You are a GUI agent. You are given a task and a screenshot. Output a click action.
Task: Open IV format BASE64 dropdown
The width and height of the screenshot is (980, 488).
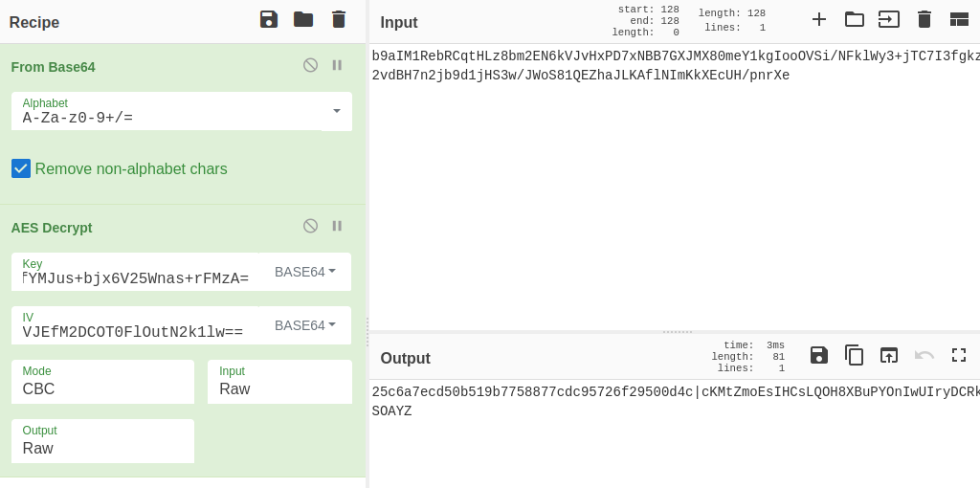point(305,325)
